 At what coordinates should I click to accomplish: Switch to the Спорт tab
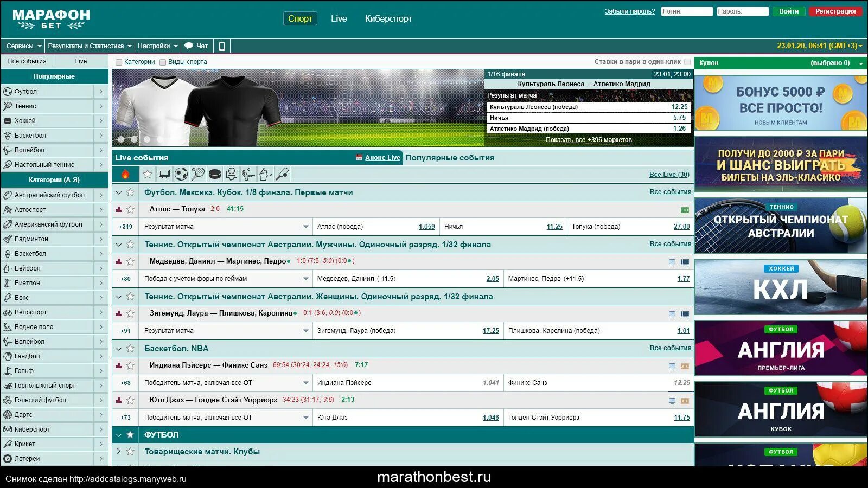(300, 18)
